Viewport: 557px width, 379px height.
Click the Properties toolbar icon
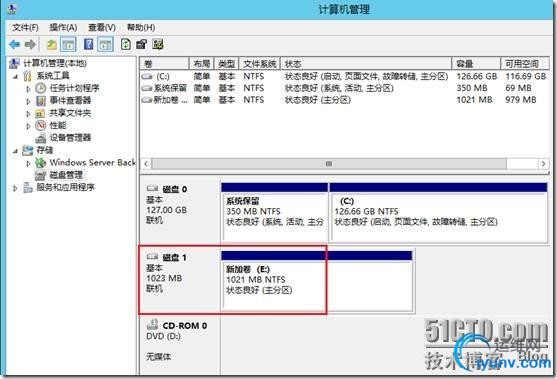click(x=141, y=44)
